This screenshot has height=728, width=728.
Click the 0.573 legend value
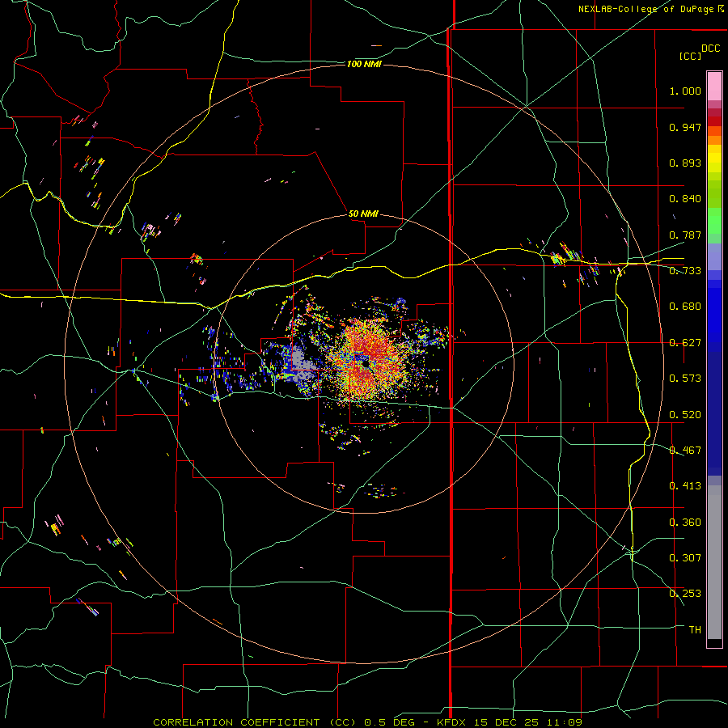(x=685, y=379)
